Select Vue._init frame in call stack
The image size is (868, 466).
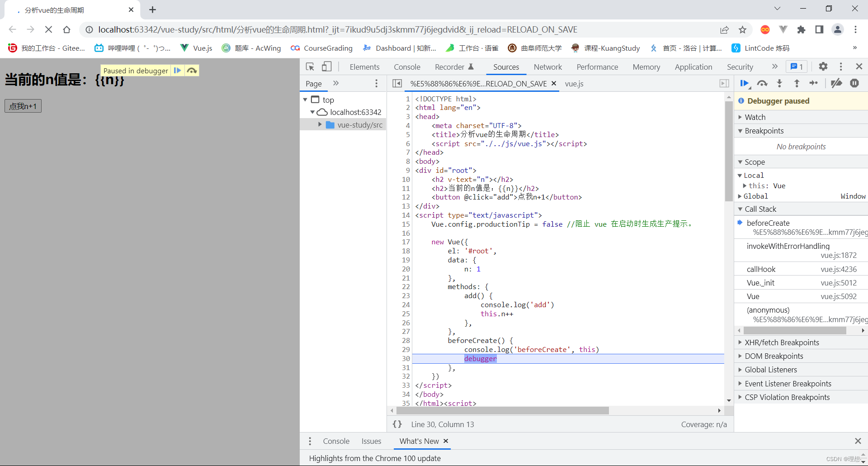[801, 283]
